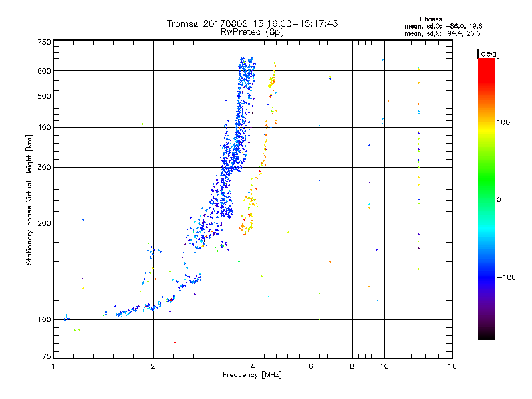This screenshot has height=399, width=532.
Task: Click the x-axis tick label '10'
Action: [384, 366]
